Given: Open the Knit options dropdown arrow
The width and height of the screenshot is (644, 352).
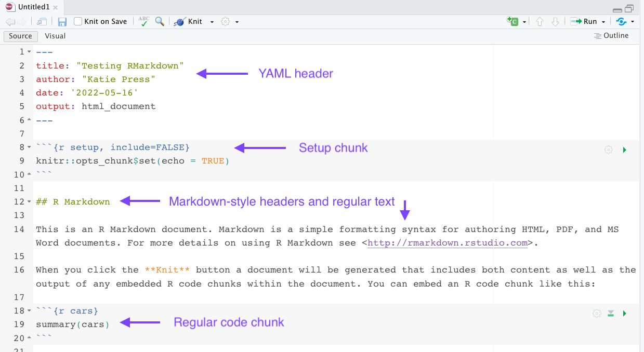Looking at the screenshot, I should [212, 22].
